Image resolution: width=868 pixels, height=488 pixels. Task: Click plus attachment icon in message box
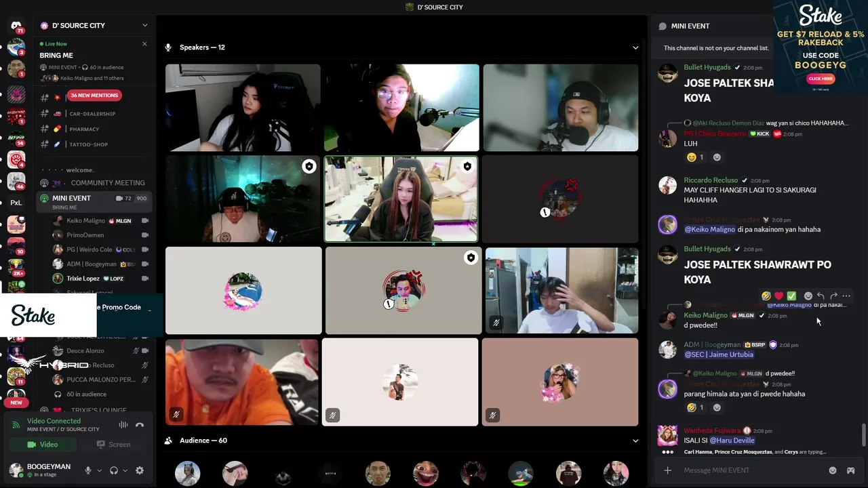point(667,470)
